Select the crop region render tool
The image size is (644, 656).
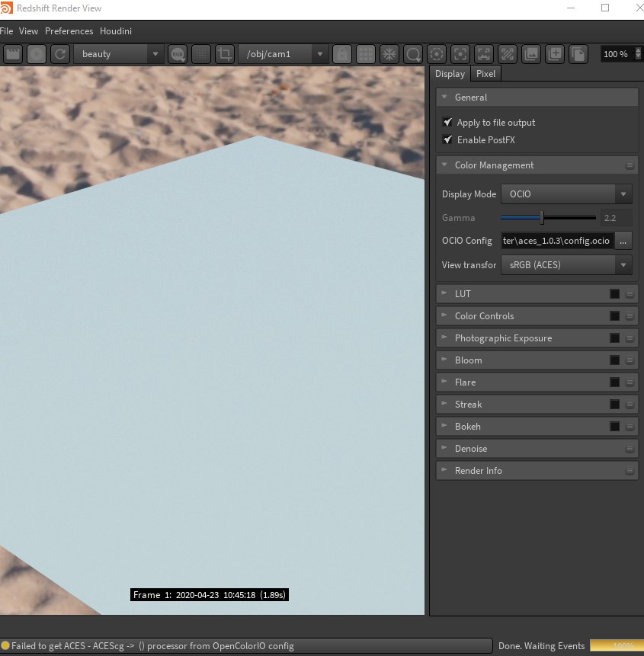pyautogui.click(x=225, y=54)
